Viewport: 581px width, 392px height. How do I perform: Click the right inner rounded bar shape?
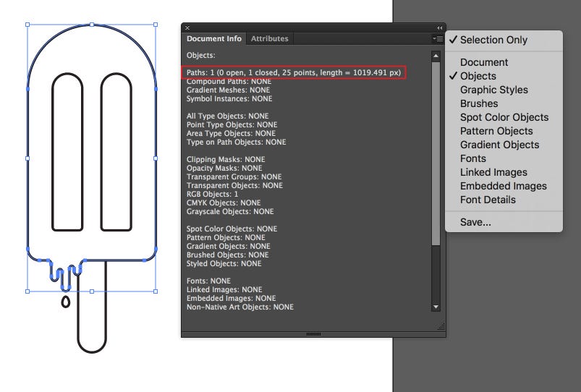point(116,153)
